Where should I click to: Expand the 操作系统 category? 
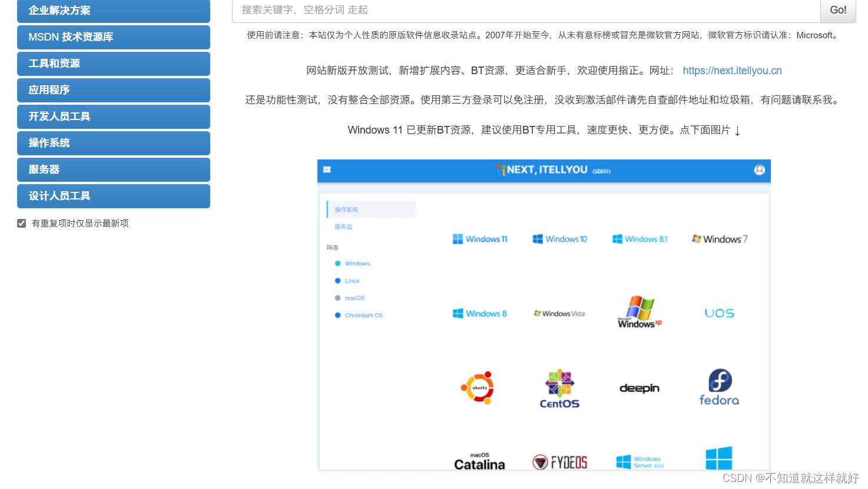click(114, 143)
